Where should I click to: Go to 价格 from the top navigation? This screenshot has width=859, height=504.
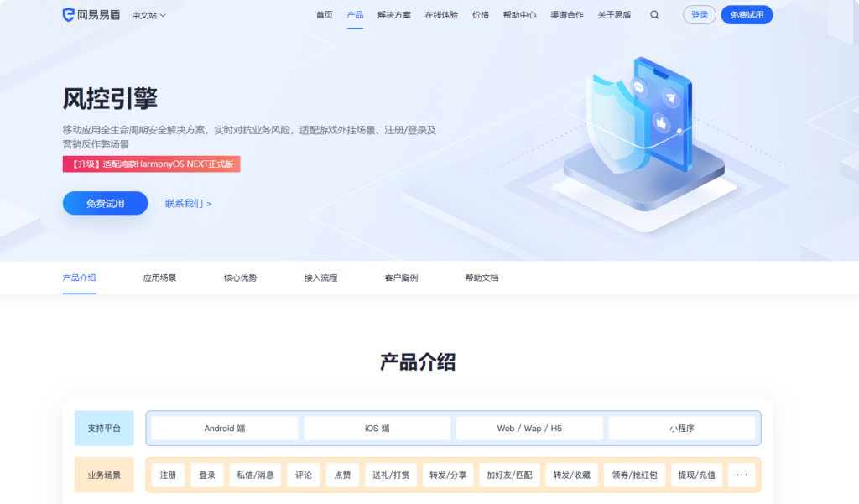480,14
